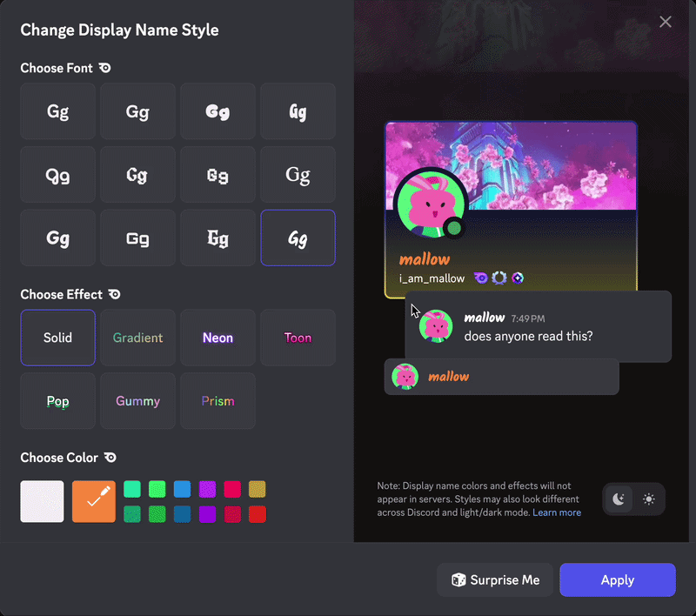Apply the display name style

coord(618,579)
